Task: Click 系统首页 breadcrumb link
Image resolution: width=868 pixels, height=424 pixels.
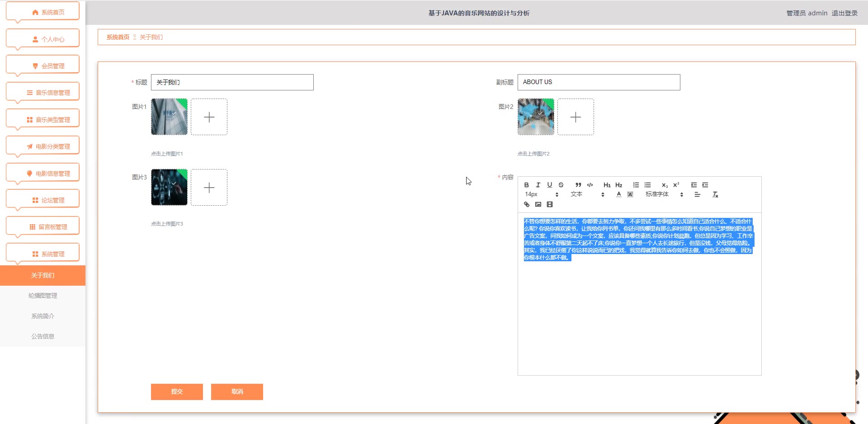Action: [118, 37]
